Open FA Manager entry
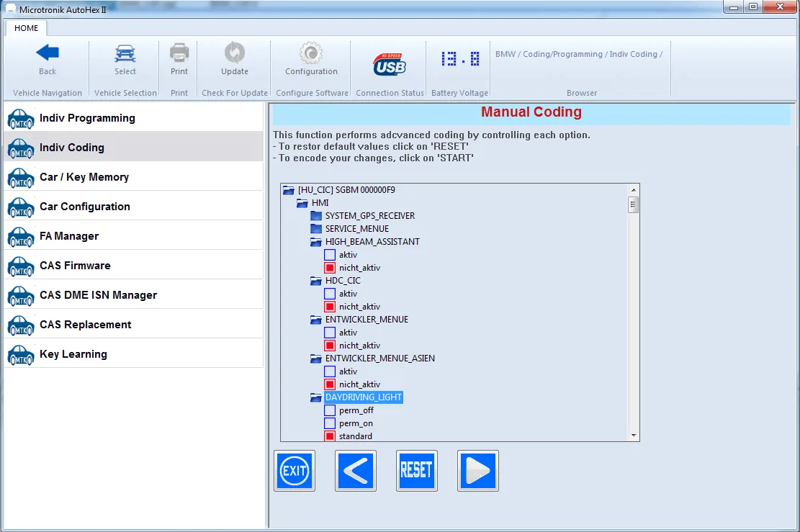Image resolution: width=800 pixels, height=532 pixels. tap(134, 236)
